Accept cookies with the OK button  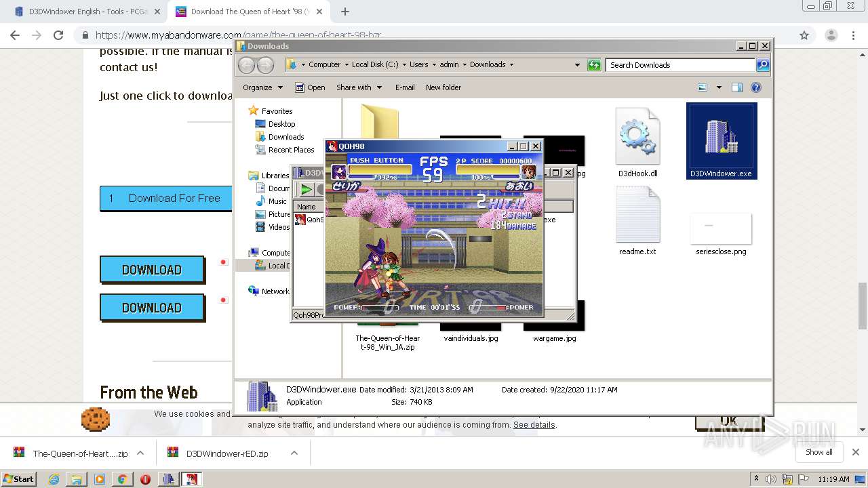(728, 421)
